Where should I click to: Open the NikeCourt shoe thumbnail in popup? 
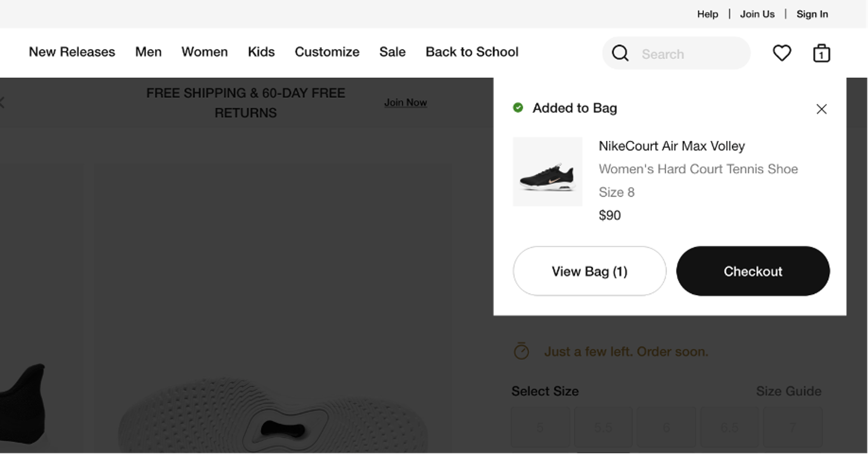(x=547, y=172)
